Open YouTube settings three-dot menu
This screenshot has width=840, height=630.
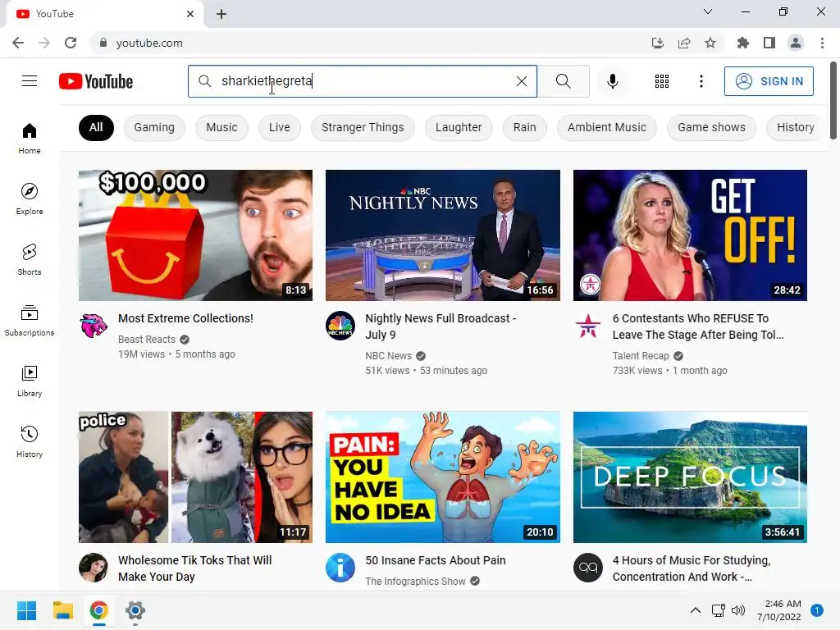(701, 81)
